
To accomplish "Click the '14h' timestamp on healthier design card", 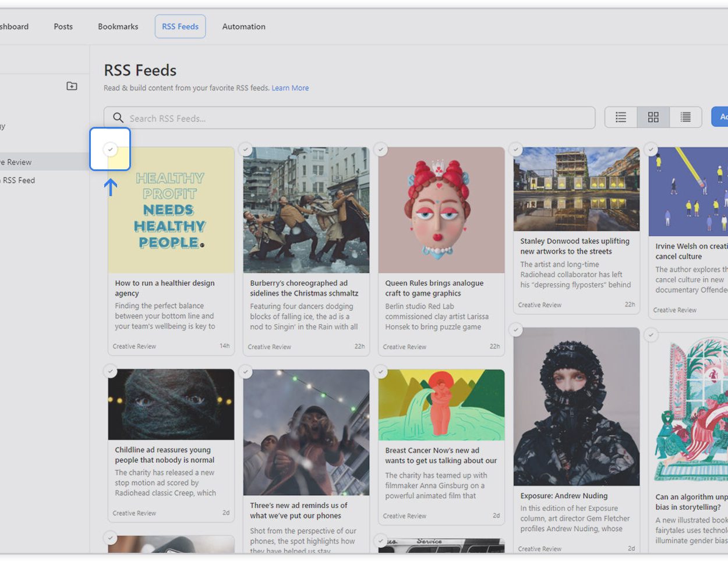I will 224,346.
